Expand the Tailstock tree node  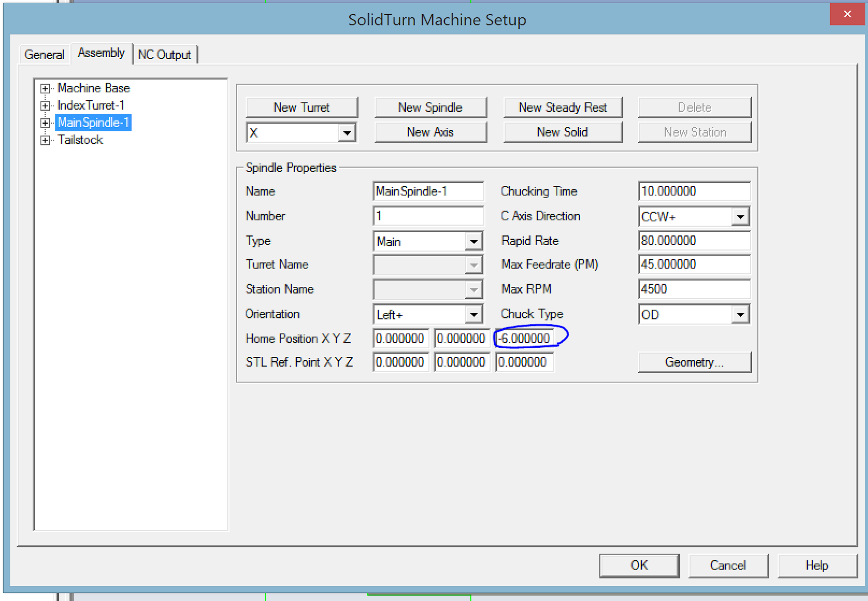pyautogui.click(x=45, y=140)
